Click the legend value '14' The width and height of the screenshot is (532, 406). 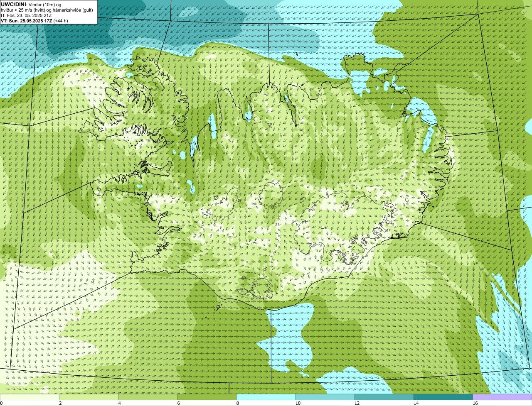[x=416, y=403]
